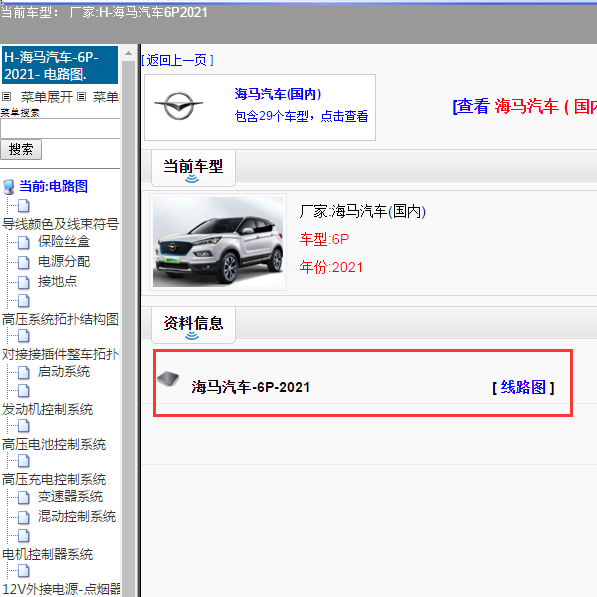597x597 pixels.
Task: Open 发动机控制系统 entry
Action: [x=48, y=409]
